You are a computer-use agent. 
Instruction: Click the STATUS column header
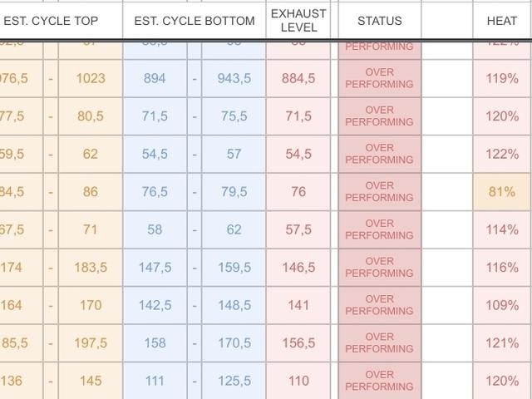[379, 20]
